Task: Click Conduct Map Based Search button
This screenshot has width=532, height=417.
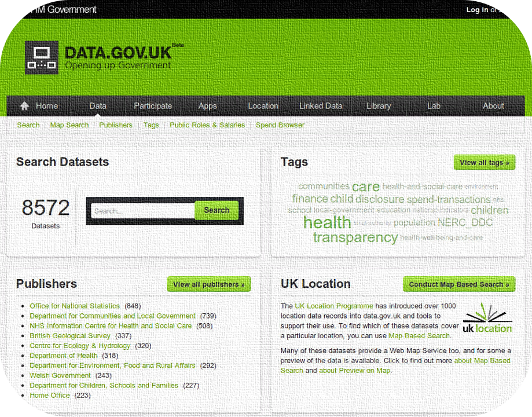Action: tap(459, 284)
